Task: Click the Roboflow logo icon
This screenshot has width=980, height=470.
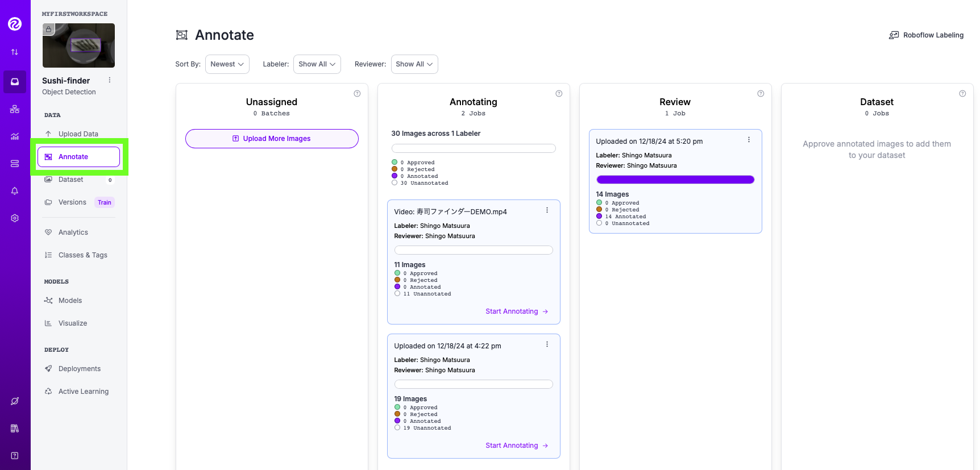Action: 15,24
